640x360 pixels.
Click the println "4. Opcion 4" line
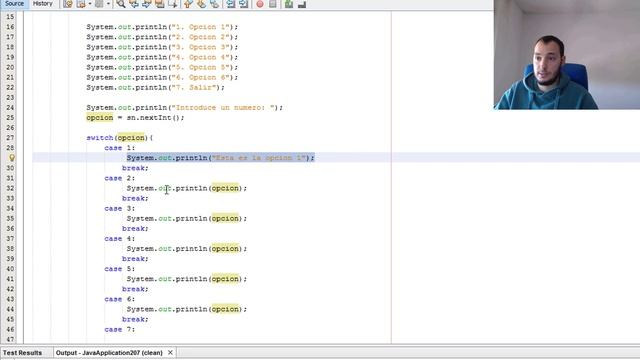pos(162,57)
